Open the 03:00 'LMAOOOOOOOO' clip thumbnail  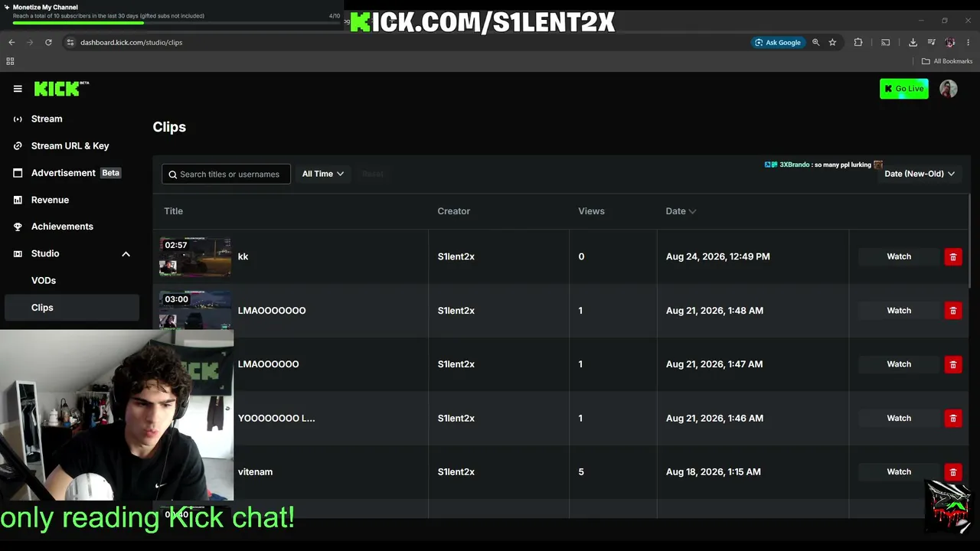195,310
